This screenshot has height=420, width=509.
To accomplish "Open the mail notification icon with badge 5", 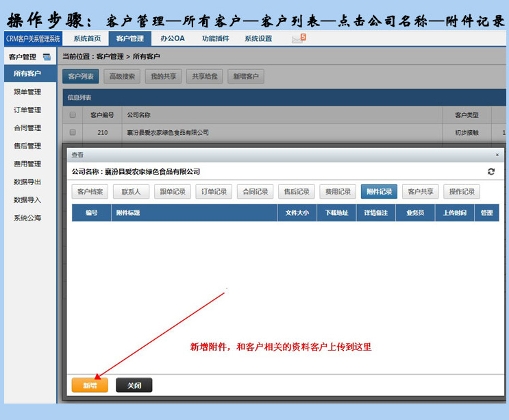I will point(298,38).
